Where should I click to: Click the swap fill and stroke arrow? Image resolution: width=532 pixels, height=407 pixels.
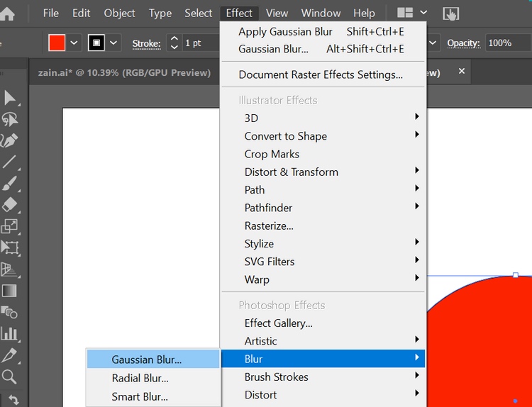click(x=13, y=399)
